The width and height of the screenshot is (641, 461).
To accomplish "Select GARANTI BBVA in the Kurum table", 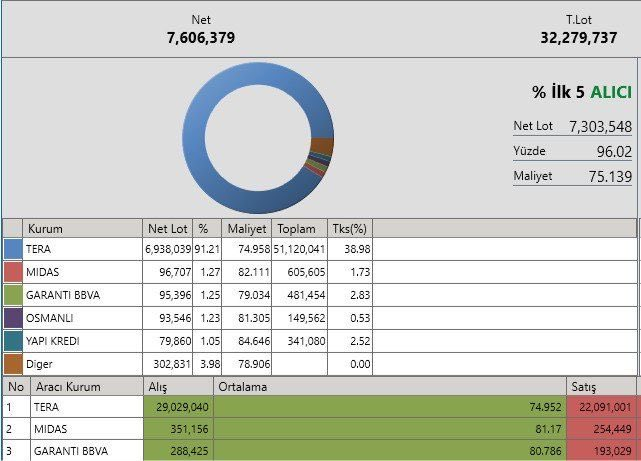I will (63, 295).
